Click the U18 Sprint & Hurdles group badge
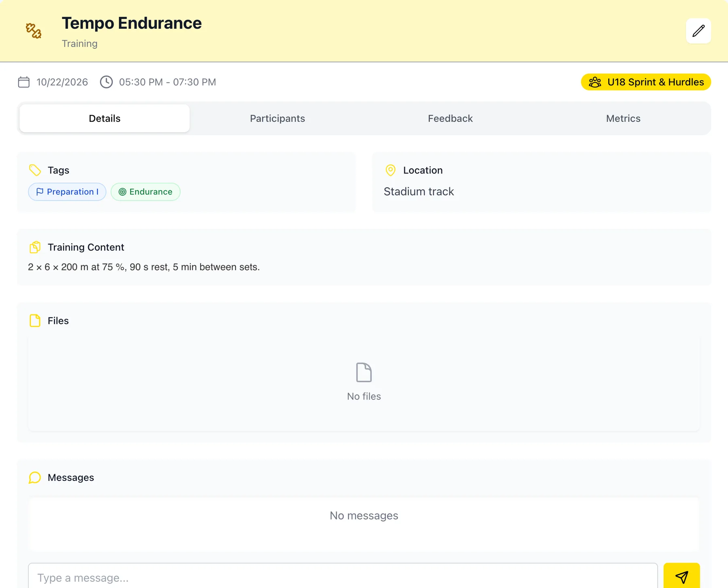The image size is (728, 588). coord(646,82)
